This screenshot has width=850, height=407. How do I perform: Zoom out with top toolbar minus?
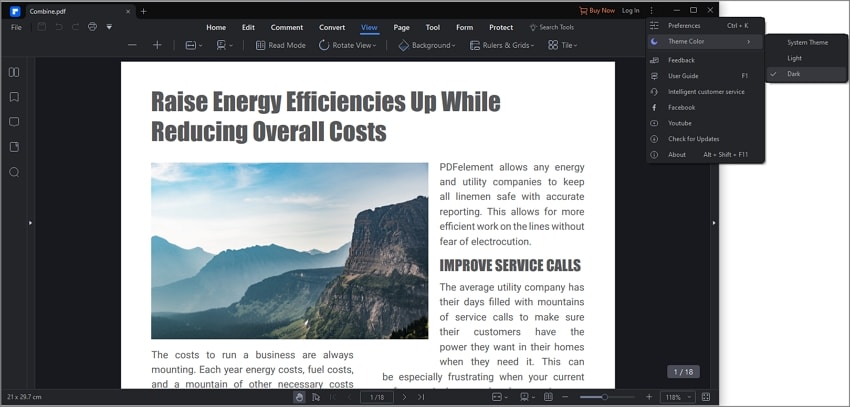(132, 45)
